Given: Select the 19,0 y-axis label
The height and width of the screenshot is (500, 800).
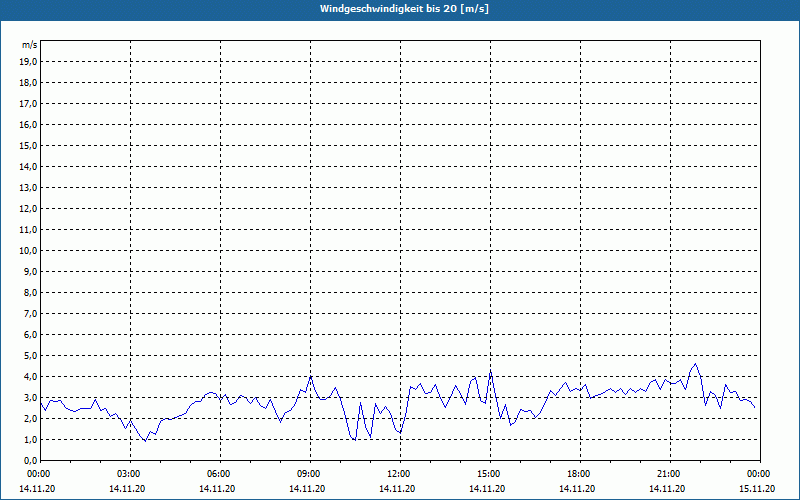Looking at the screenshot, I should (x=29, y=62).
